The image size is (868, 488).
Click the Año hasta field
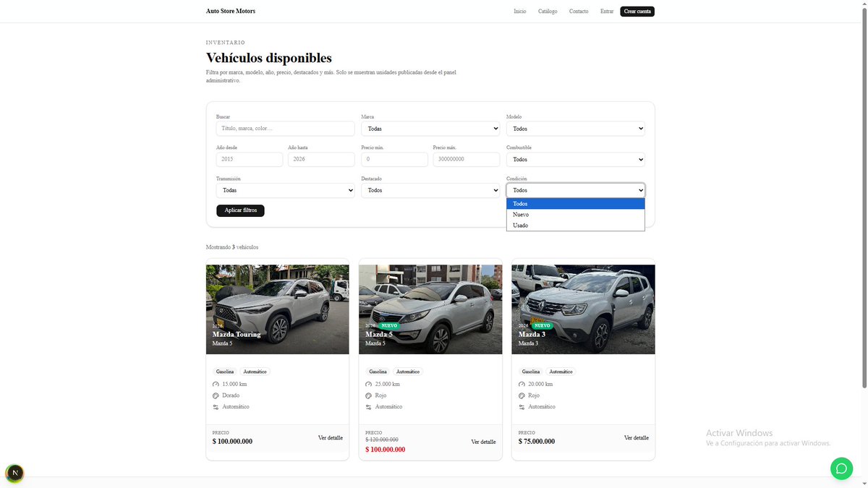[x=321, y=160]
